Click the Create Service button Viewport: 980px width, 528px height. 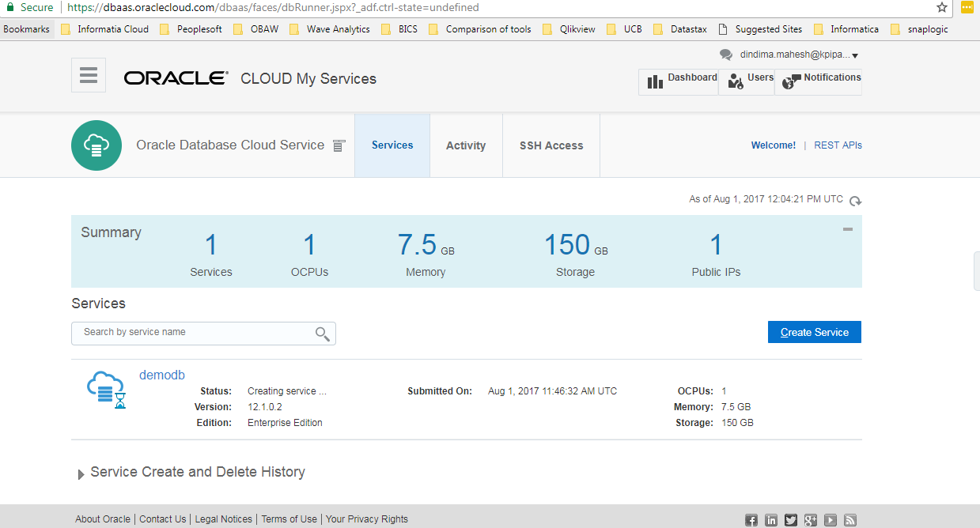814,332
